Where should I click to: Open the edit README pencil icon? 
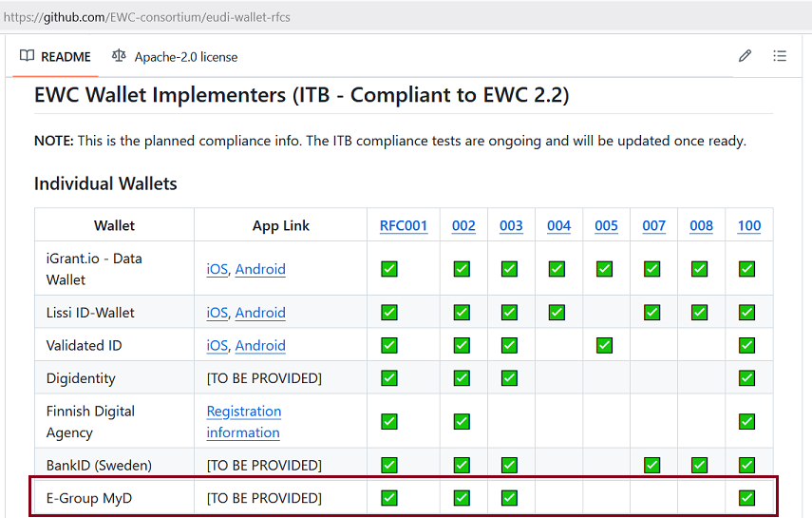[x=745, y=56]
